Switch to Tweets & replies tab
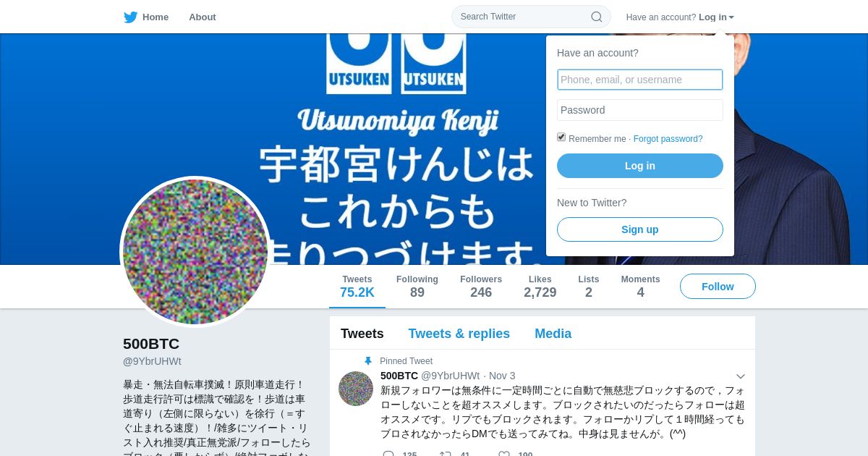This screenshot has height=456, width=868. [459, 334]
